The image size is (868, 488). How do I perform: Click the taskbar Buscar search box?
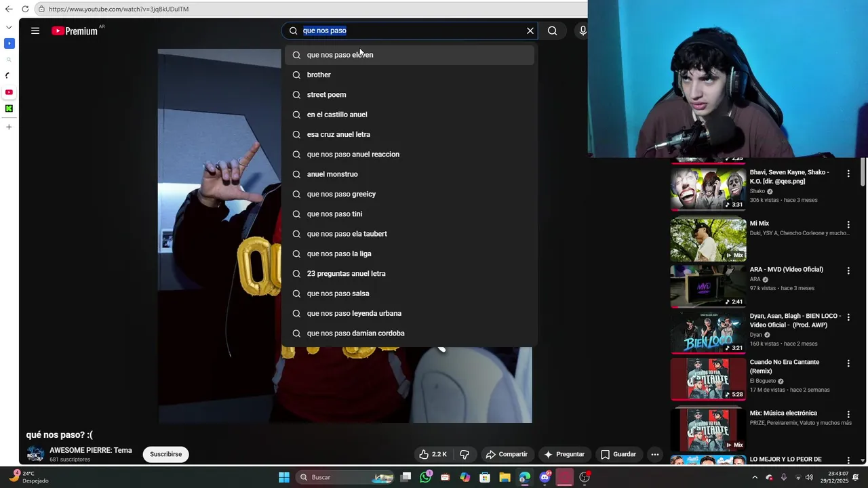(346, 477)
